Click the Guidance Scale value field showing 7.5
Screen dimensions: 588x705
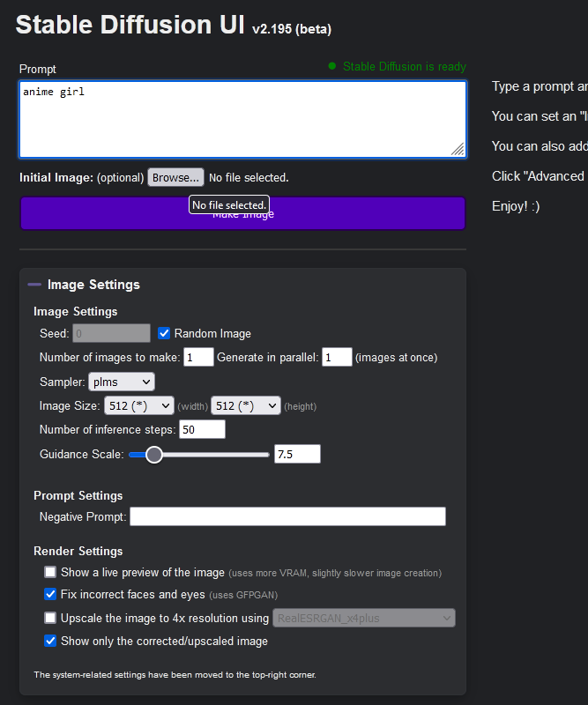click(x=297, y=454)
